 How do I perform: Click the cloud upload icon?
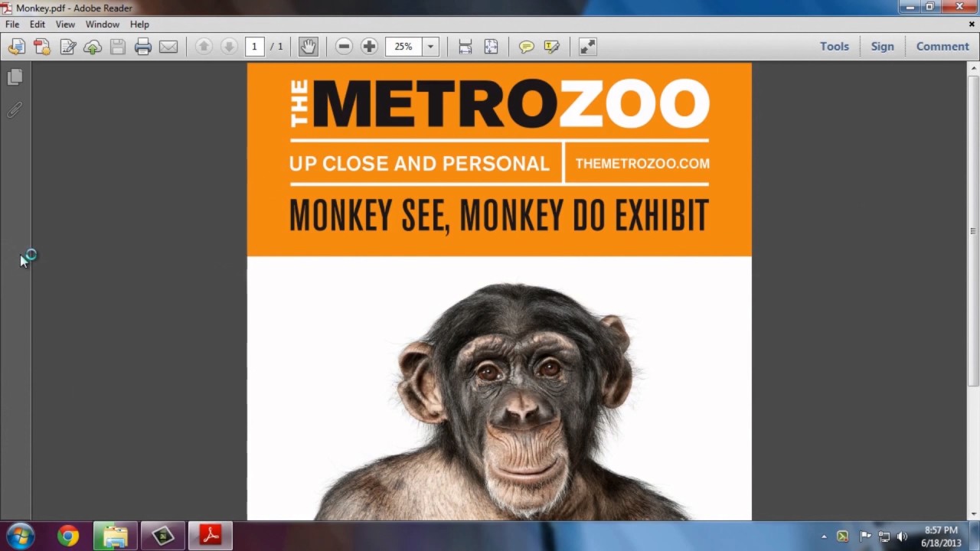click(x=93, y=47)
